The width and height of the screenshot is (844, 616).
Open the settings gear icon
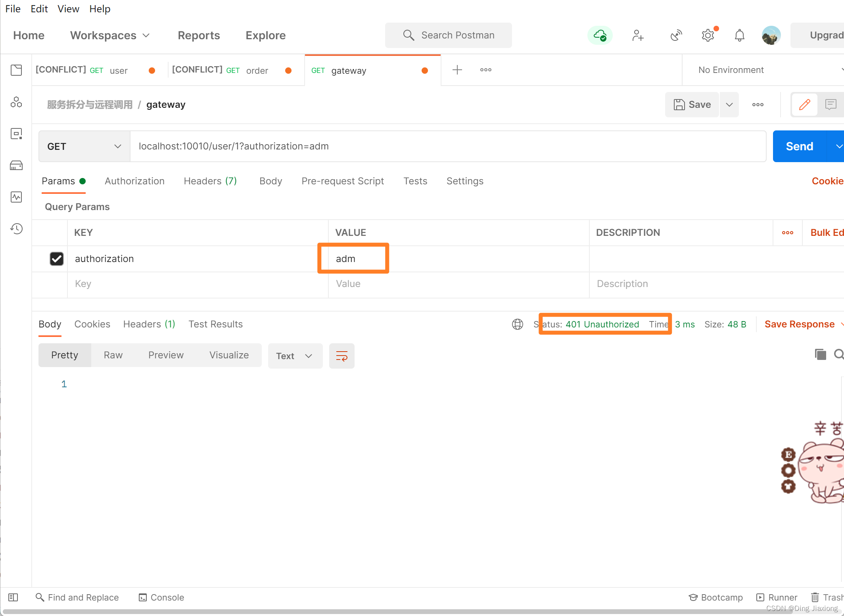[x=708, y=35]
